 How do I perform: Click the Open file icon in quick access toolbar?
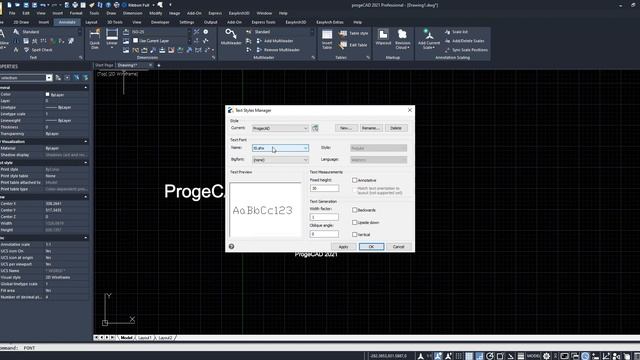tap(18, 5)
